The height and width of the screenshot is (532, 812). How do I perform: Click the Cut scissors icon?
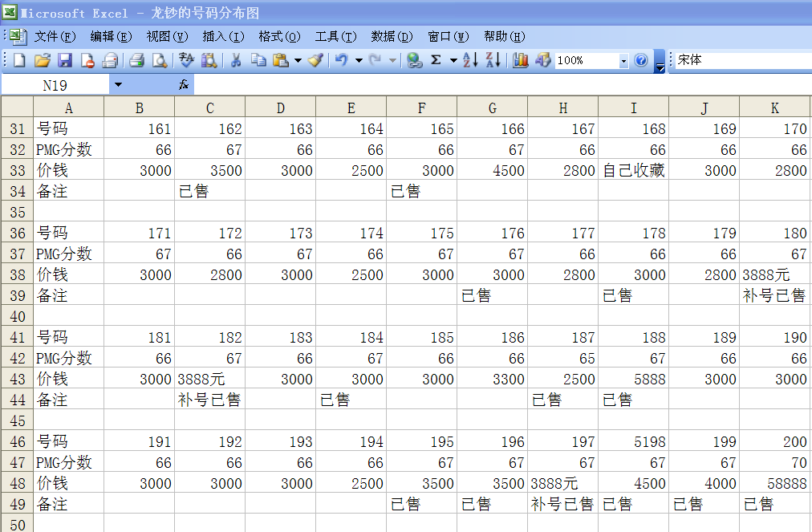(x=236, y=60)
